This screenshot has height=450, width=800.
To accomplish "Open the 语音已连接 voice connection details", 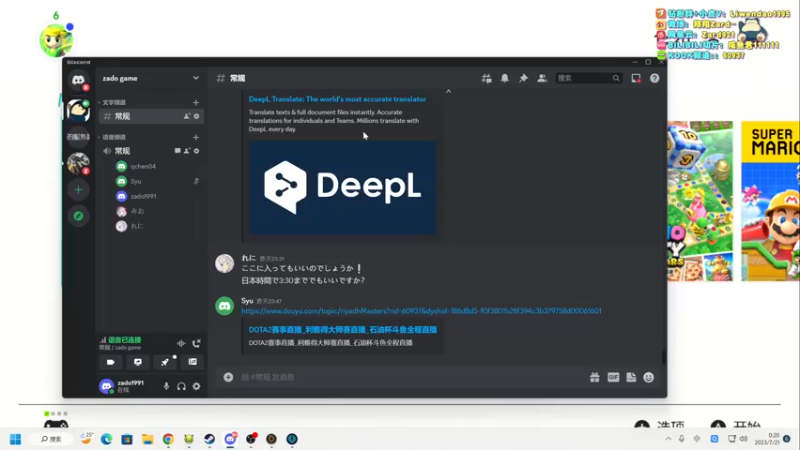I will tap(124, 340).
